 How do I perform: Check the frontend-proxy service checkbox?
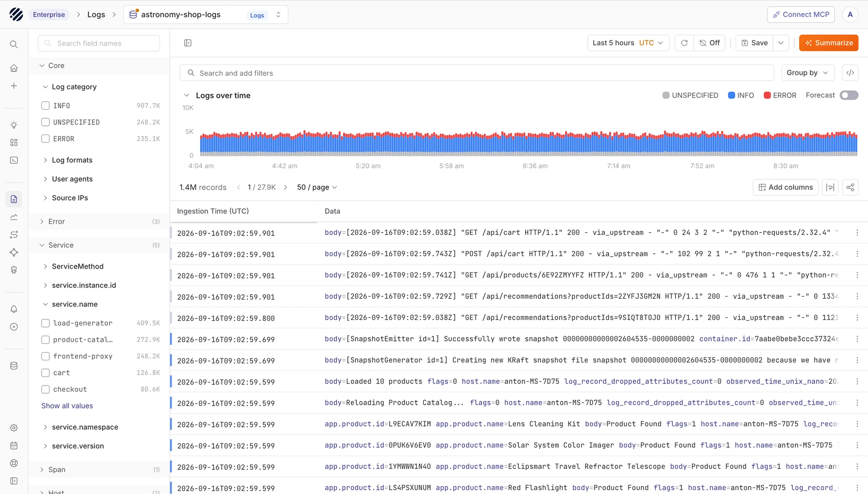45,356
